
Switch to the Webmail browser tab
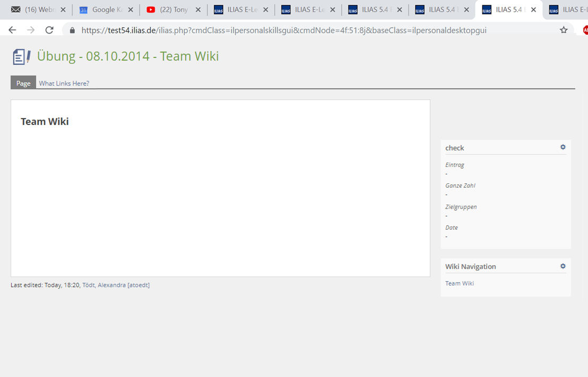click(35, 10)
